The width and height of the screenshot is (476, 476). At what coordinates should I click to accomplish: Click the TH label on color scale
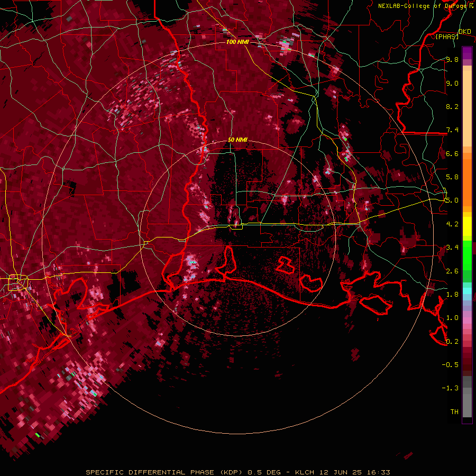coord(454,412)
